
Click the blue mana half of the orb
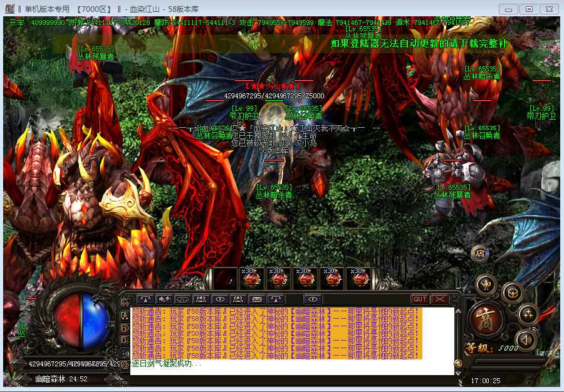pos(96,321)
